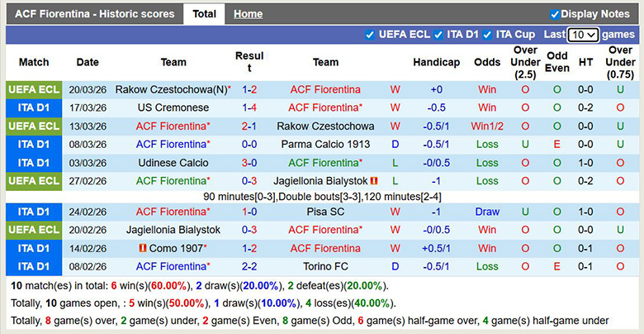The image size is (644, 334).
Task: Open the Last games count dropdown
Action: click(583, 35)
